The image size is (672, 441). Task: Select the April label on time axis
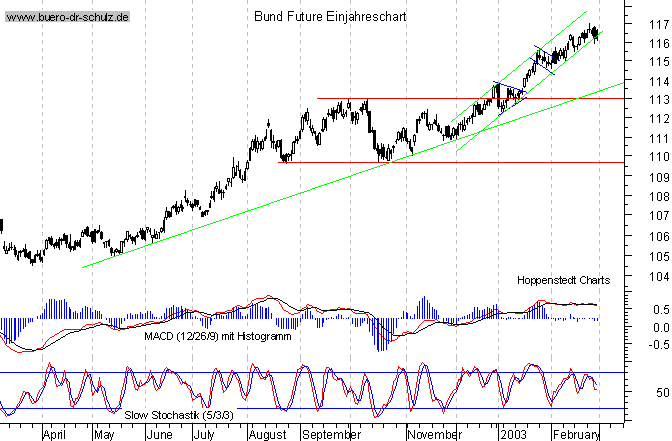click(x=54, y=434)
